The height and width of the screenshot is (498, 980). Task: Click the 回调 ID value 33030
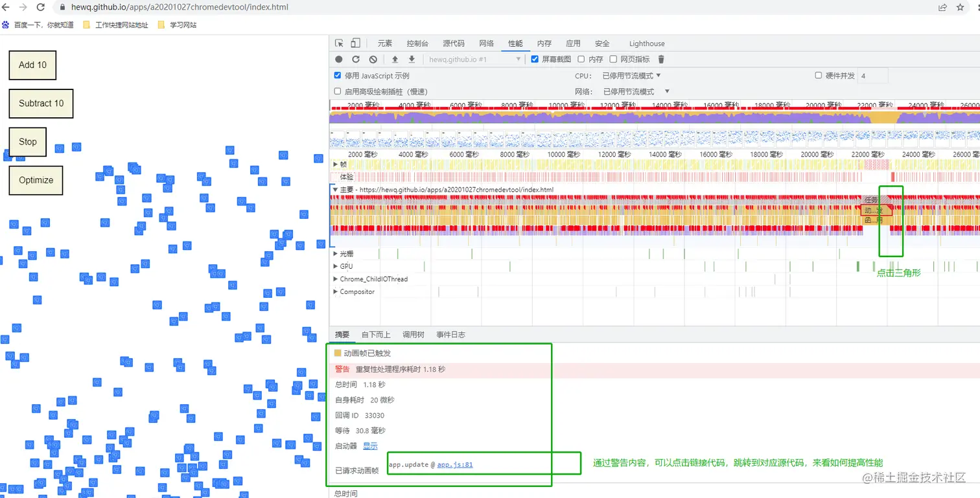(x=375, y=415)
